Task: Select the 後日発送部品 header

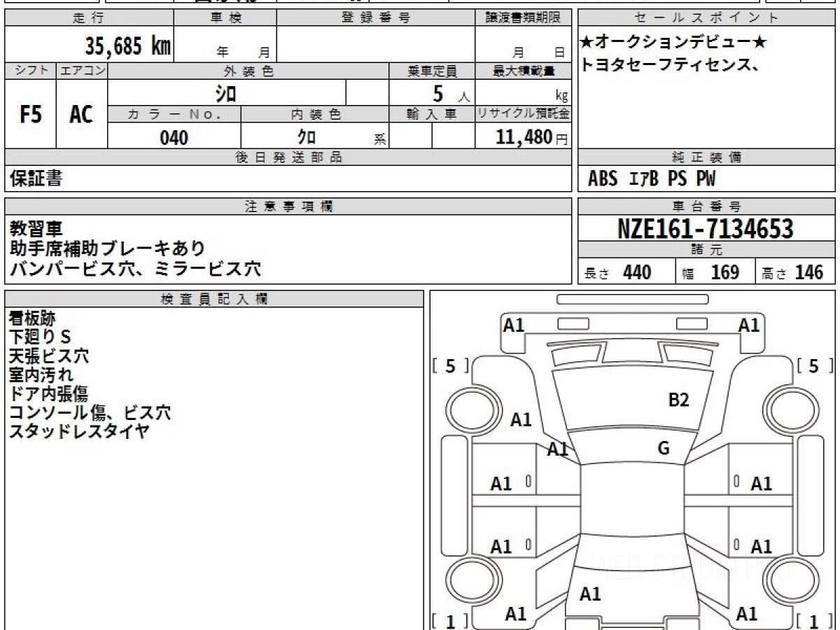Action: pos(288,157)
